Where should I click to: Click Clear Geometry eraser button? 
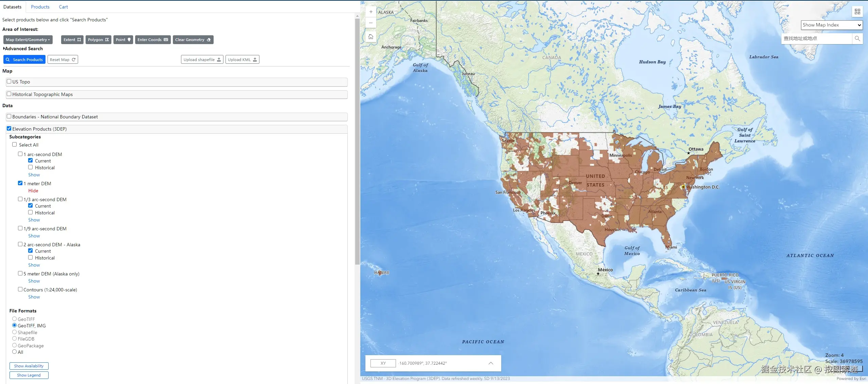point(193,40)
